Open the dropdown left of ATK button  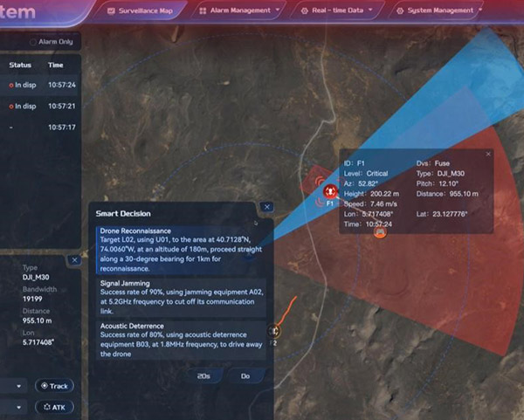click(19, 407)
